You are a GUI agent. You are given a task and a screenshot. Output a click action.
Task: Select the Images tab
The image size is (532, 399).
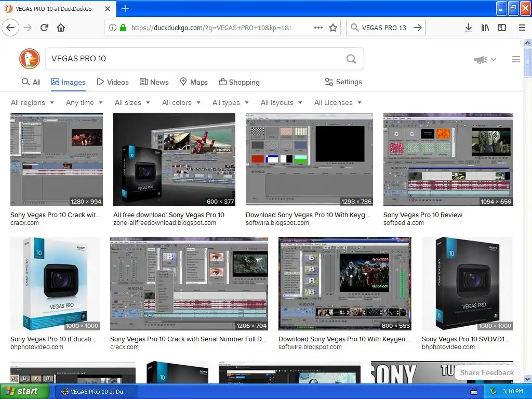pyautogui.click(x=68, y=82)
